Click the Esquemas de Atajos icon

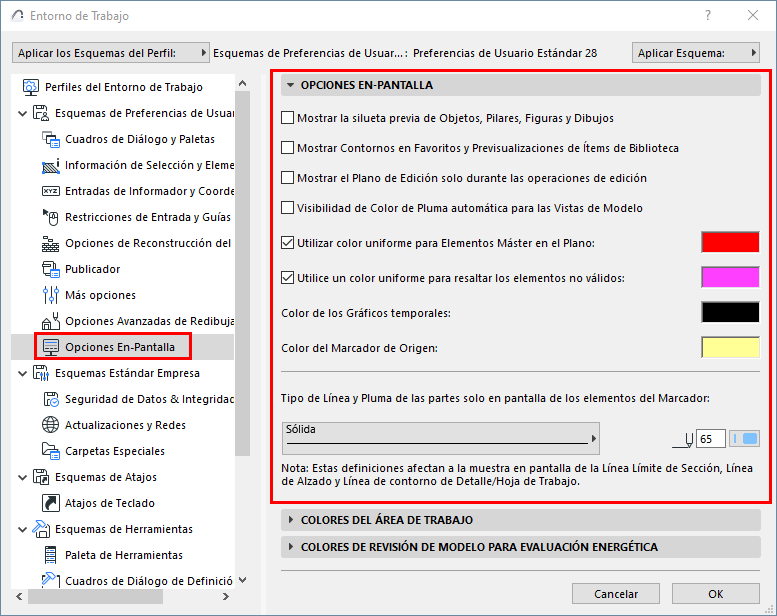[x=41, y=477]
